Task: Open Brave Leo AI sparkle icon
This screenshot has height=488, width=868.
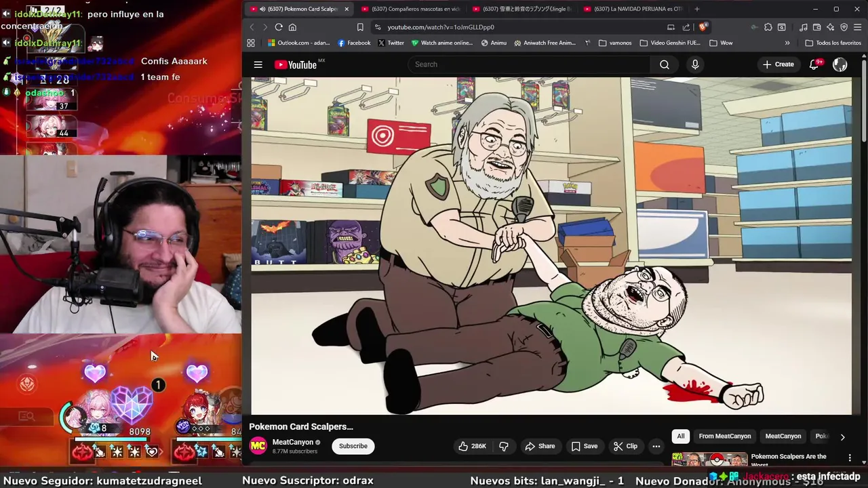Action: coord(831,27)
